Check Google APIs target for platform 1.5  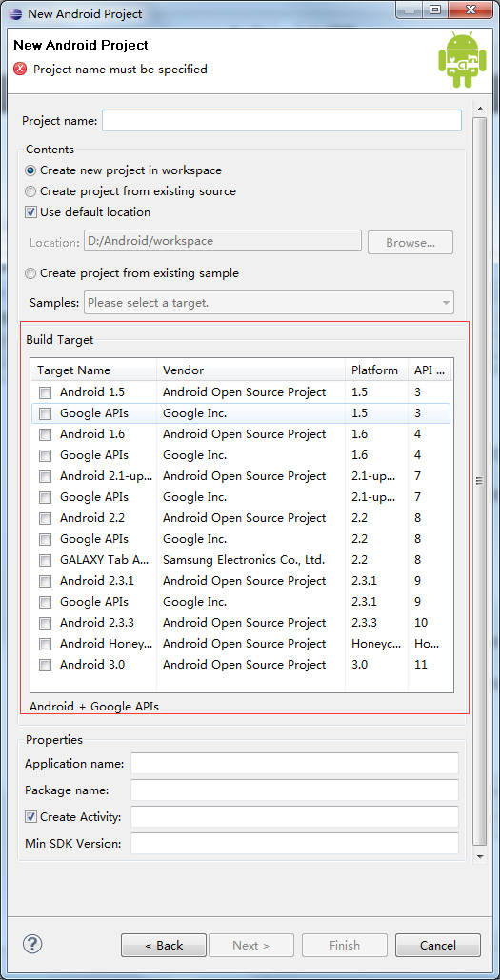click(45, 413)
